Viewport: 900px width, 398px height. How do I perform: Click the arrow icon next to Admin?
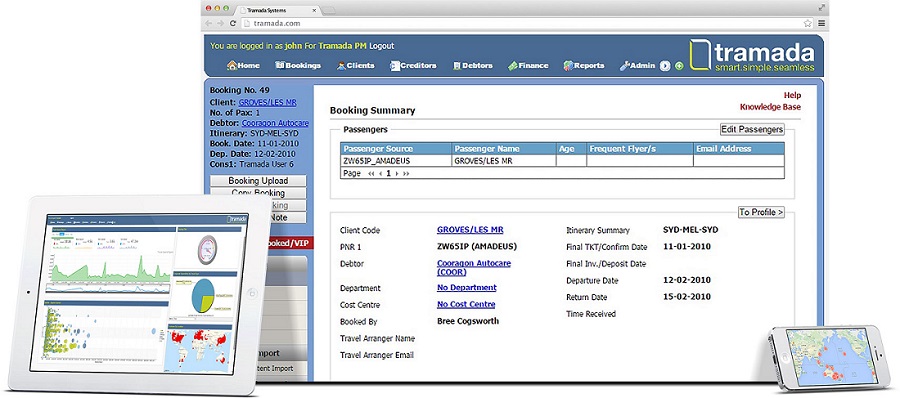(x=665, y=66)
